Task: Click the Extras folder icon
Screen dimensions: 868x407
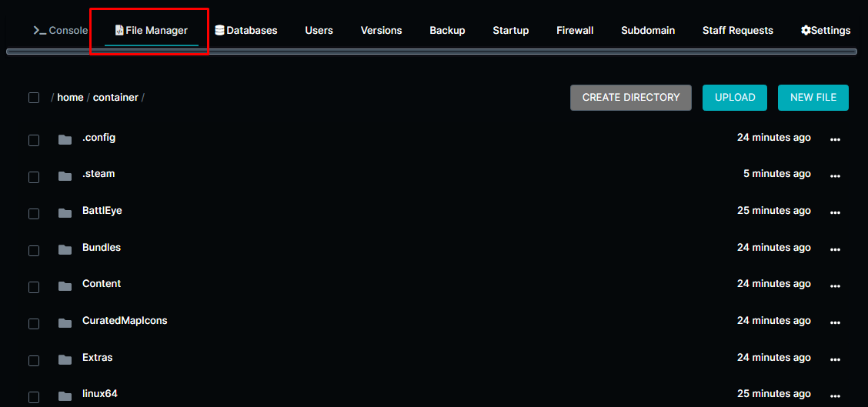Action: click(x=65, y=359)
